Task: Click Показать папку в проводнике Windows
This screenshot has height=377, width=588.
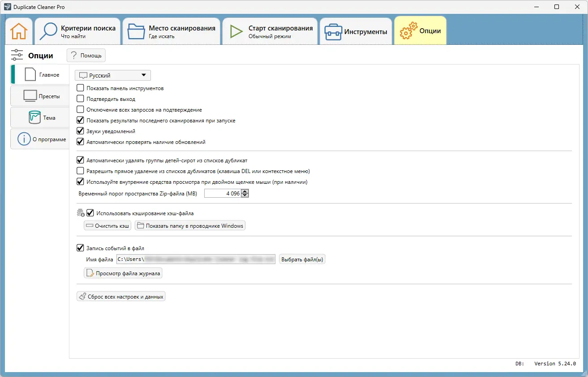Action: pos(190,226)
